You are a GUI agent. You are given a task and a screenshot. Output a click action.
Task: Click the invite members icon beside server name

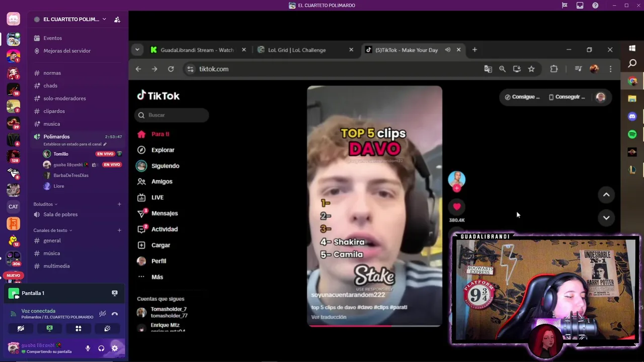point(117,19)
